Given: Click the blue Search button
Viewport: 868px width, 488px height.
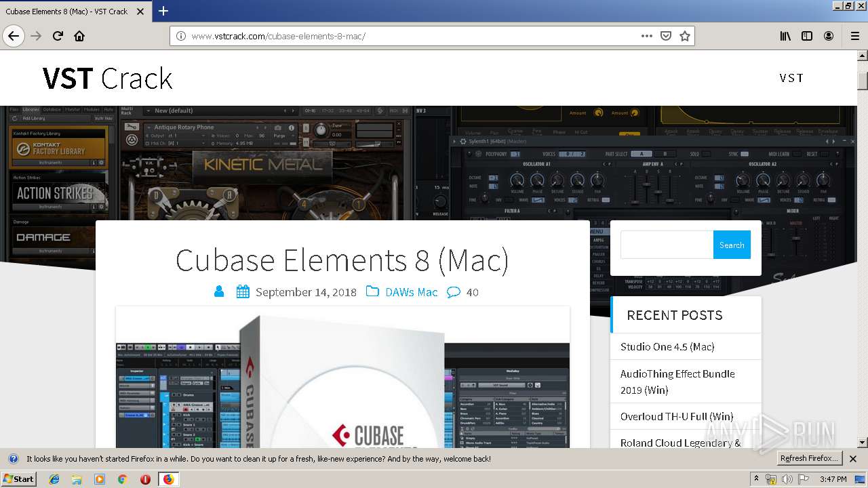Looking at the screenshot, I should coord(732,245).
